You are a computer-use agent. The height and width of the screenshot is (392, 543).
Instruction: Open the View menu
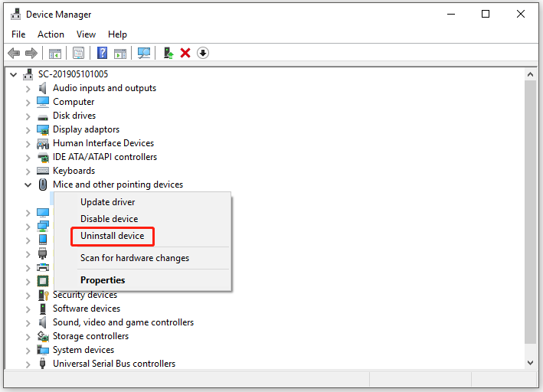click(x=86, y=34)
